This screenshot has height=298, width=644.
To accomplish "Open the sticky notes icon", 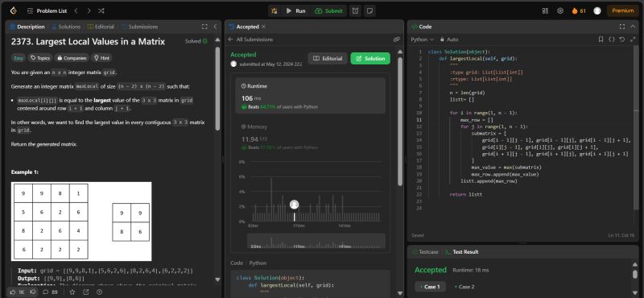I will coord(369,11).
